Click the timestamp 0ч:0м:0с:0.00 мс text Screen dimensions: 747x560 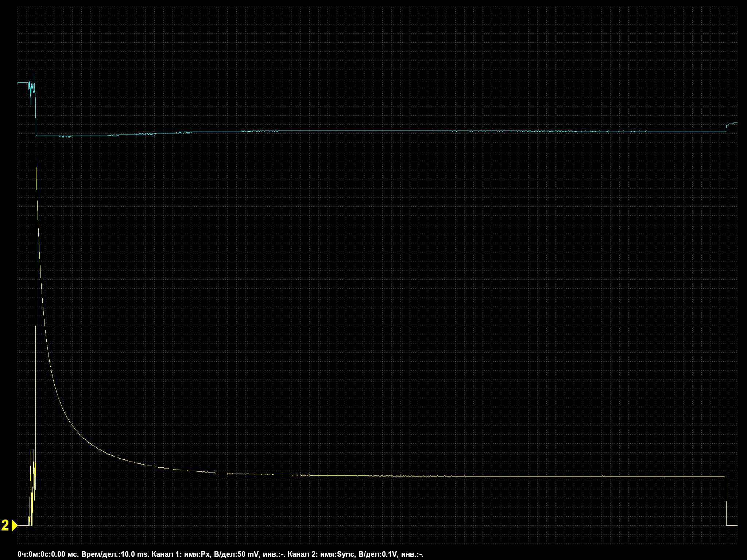(x=48, y=555)
